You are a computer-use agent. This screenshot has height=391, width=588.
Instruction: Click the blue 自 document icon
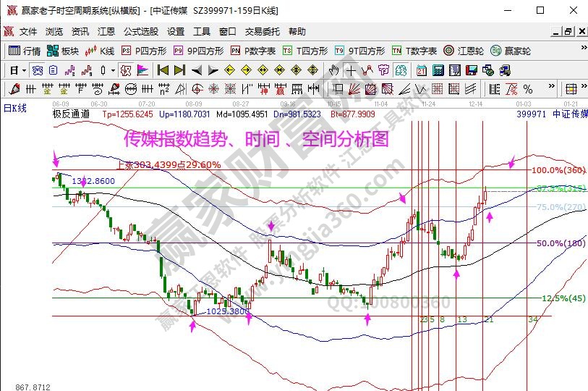tap(54, 70)
